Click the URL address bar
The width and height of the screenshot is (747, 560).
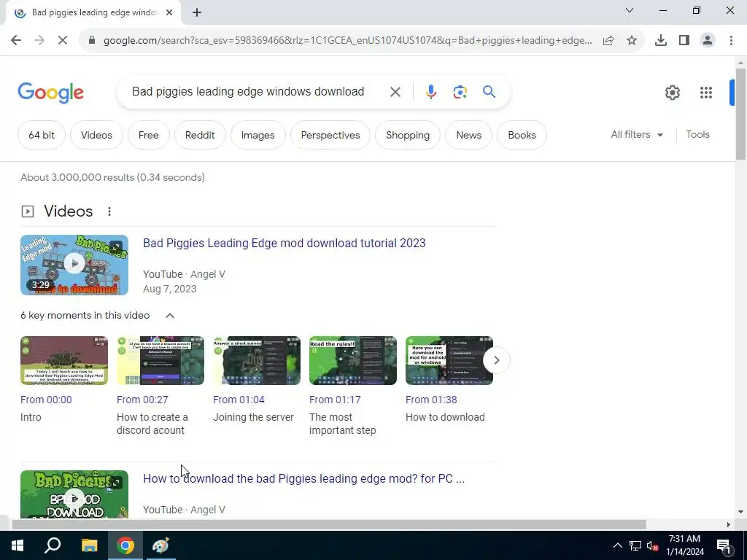coord(347,41)
